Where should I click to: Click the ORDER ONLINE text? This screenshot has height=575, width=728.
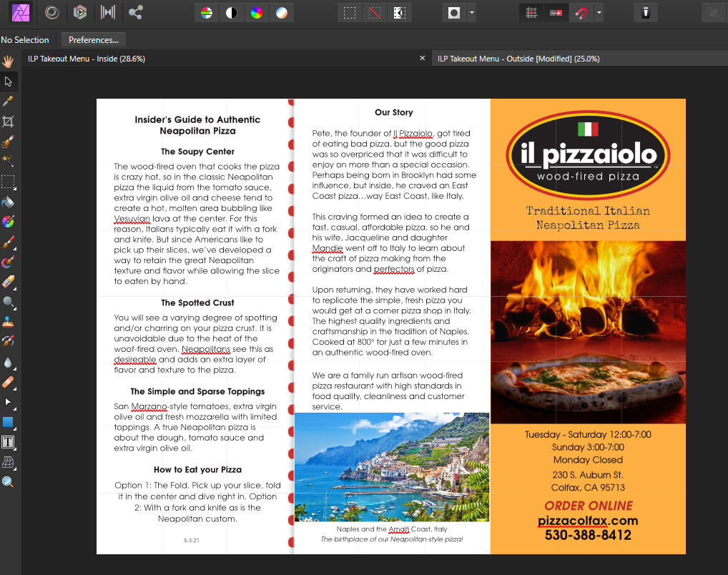[589, 506]
